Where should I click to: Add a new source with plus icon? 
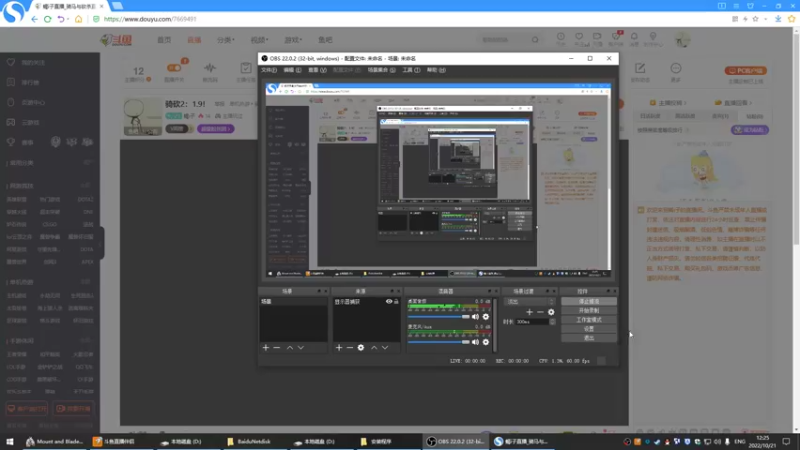tap(339, 347)
